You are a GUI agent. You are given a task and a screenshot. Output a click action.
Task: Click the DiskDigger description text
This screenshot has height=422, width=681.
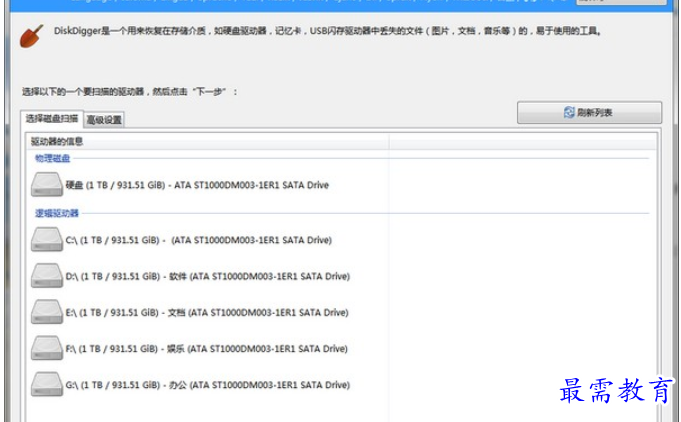click(327, 31)
